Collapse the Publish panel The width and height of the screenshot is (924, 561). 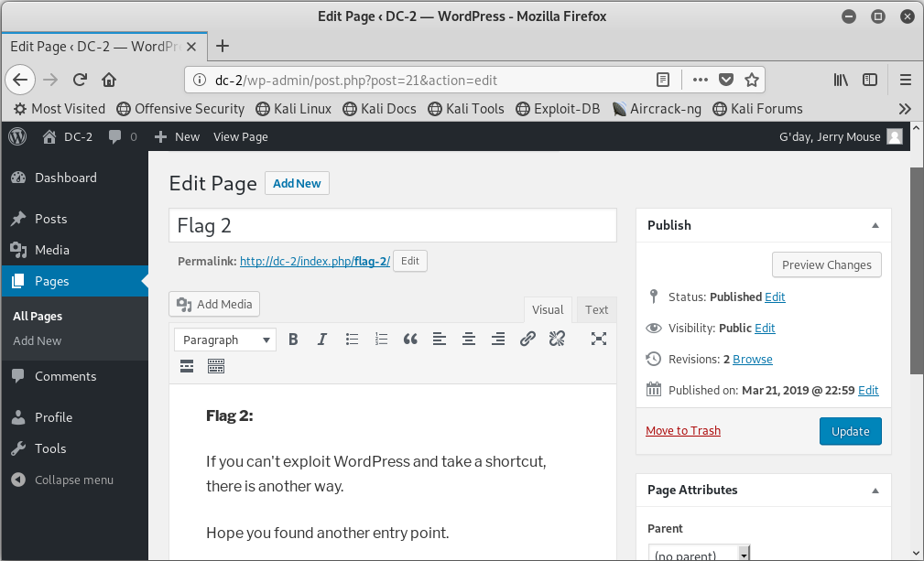(875, 225)
